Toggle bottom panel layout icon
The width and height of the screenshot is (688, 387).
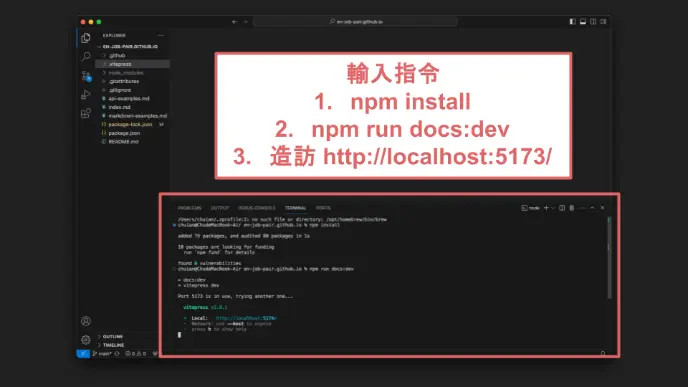pos(583,22)
